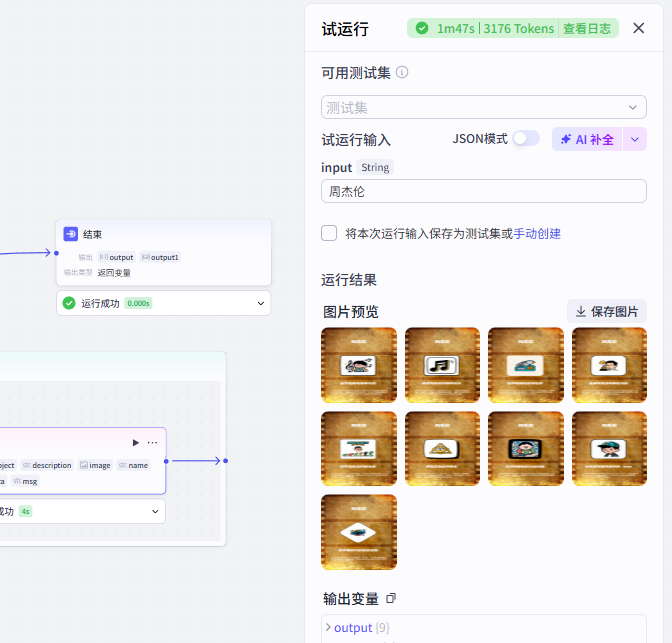Copy output variables with the copy icon
The image size is (672, 643).
391,598
